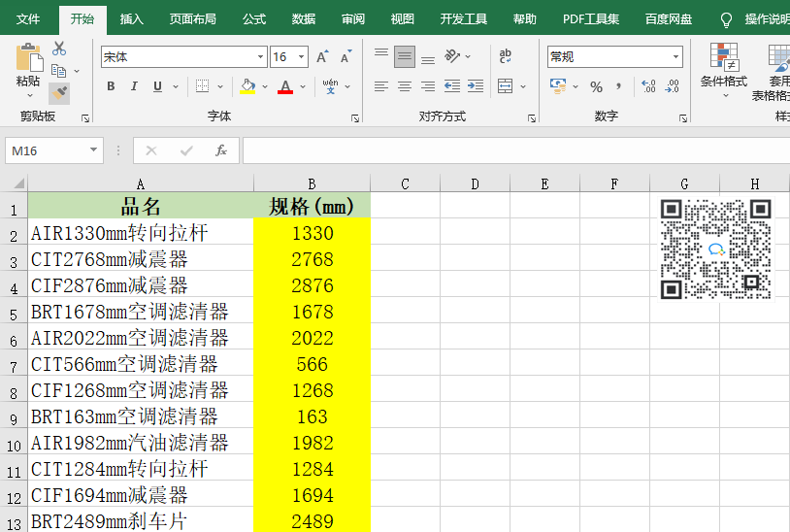Decrease decimal places
The image size is (790, 532).
point(673,86)
